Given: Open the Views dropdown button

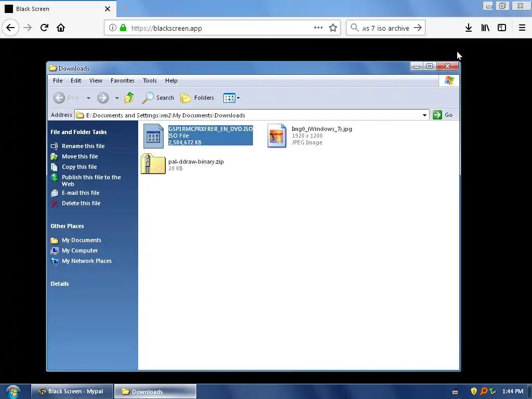Looking at the screenshot, I should tap(231, 98).
